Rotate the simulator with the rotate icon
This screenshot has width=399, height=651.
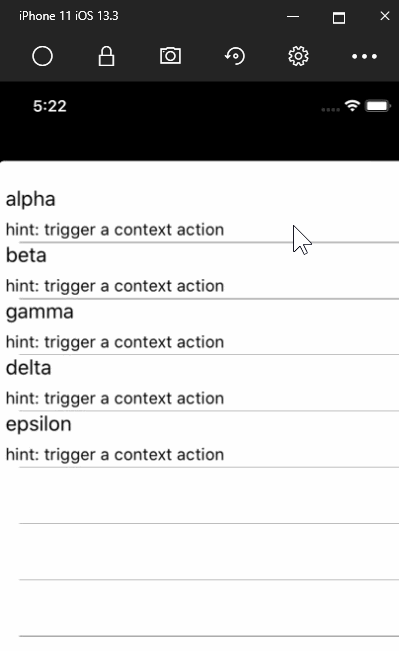pos(235,56)
